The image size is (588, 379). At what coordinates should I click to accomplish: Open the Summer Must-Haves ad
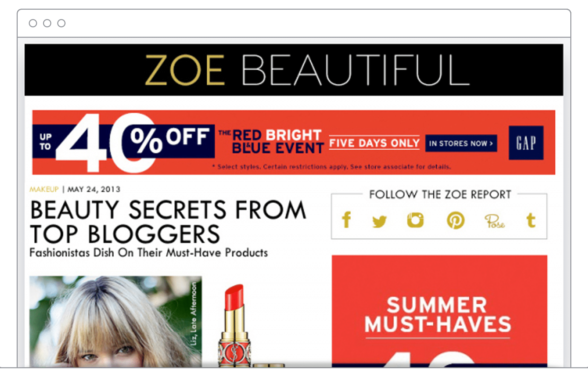coord(439,311)
